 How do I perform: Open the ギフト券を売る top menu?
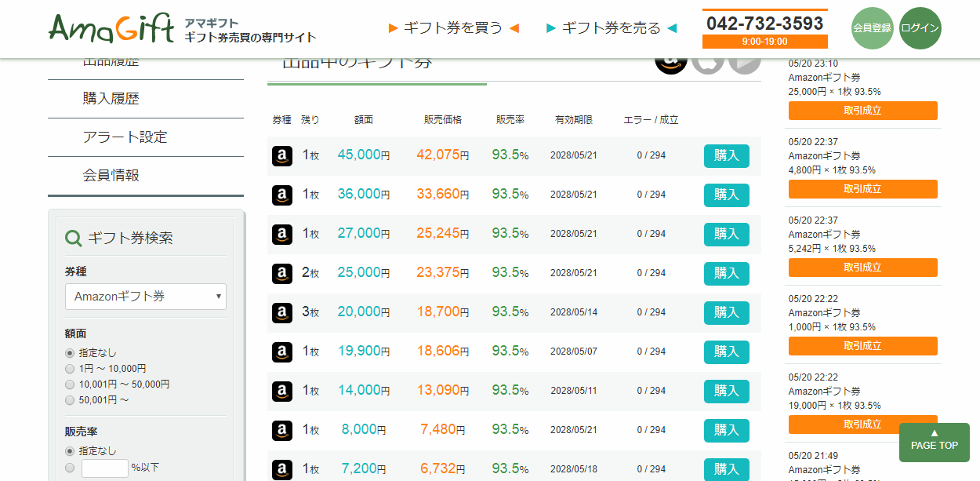pyautogui.click(x=612, y=28)
